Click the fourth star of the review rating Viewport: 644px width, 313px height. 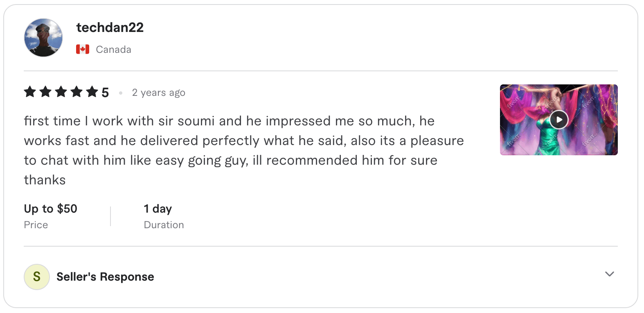(77, 92)
